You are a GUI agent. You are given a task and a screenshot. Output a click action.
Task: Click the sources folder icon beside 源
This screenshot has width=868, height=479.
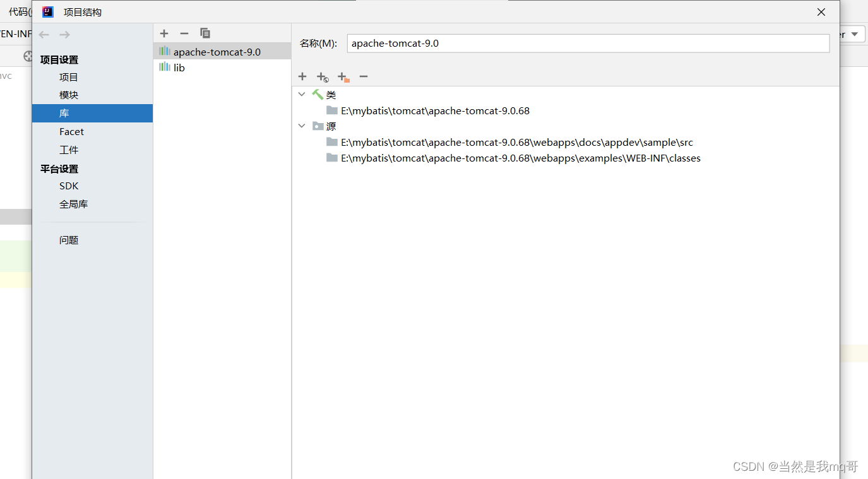click(x=318, y=126)
